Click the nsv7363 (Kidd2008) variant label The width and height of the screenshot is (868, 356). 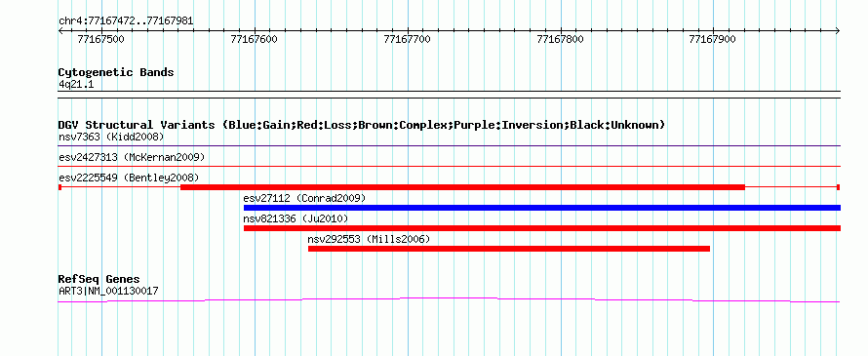[111, 137]
